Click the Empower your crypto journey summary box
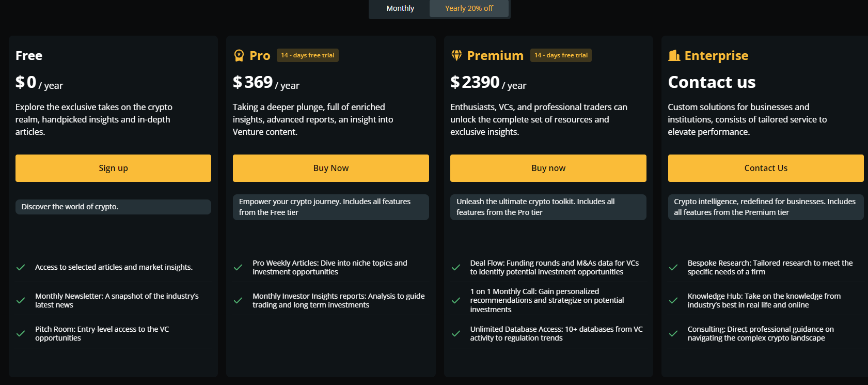 [x=330, y=207]
